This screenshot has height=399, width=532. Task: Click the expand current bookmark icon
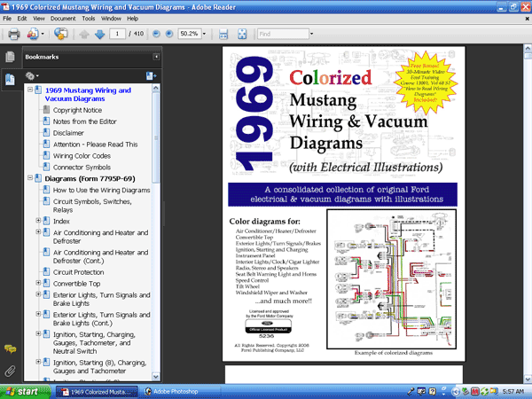pos(151,76)
